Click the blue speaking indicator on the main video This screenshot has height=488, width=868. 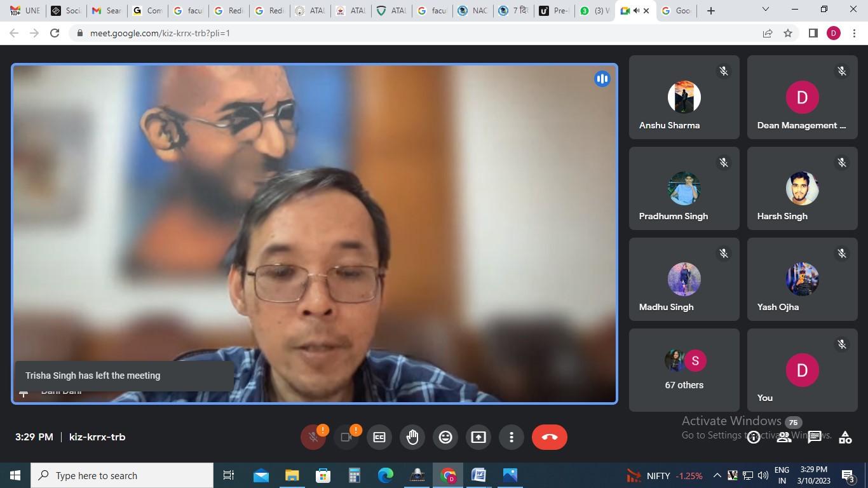click(x=602, y=79)
